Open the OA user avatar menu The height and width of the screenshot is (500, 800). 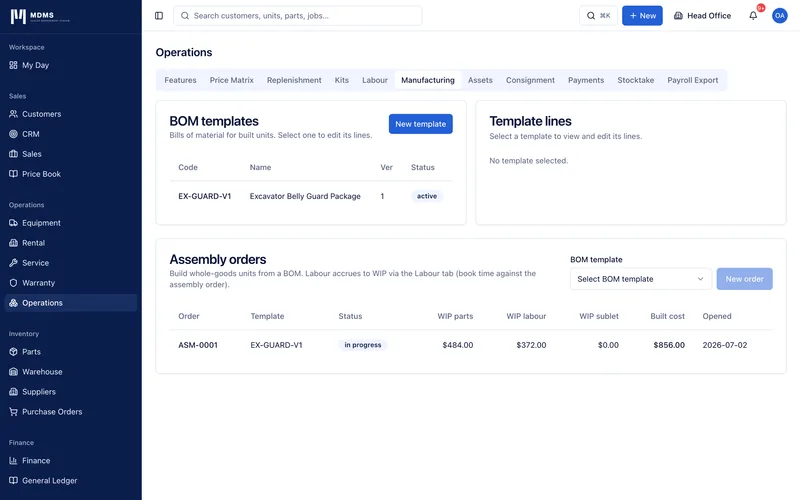(x=779, y=16)
